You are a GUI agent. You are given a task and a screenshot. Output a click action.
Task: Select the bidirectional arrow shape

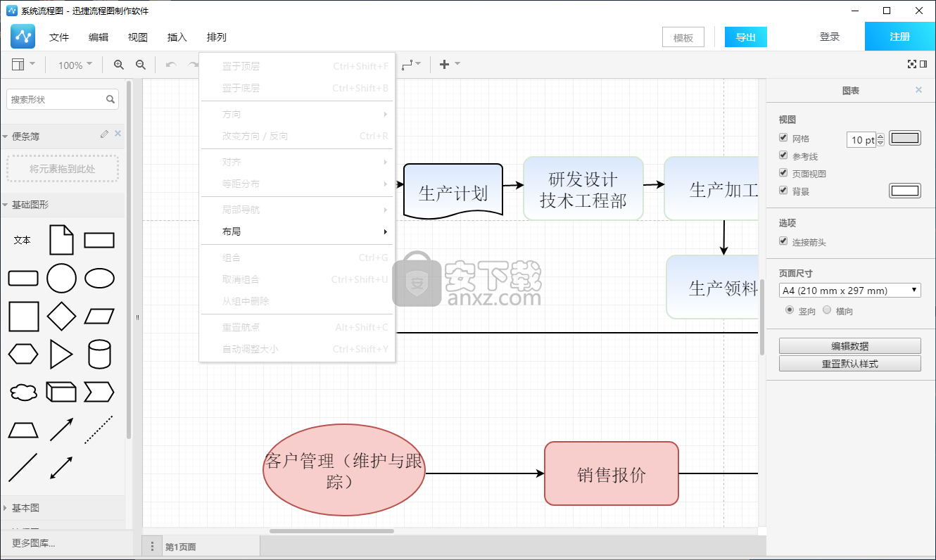click(x=61, y=468)
